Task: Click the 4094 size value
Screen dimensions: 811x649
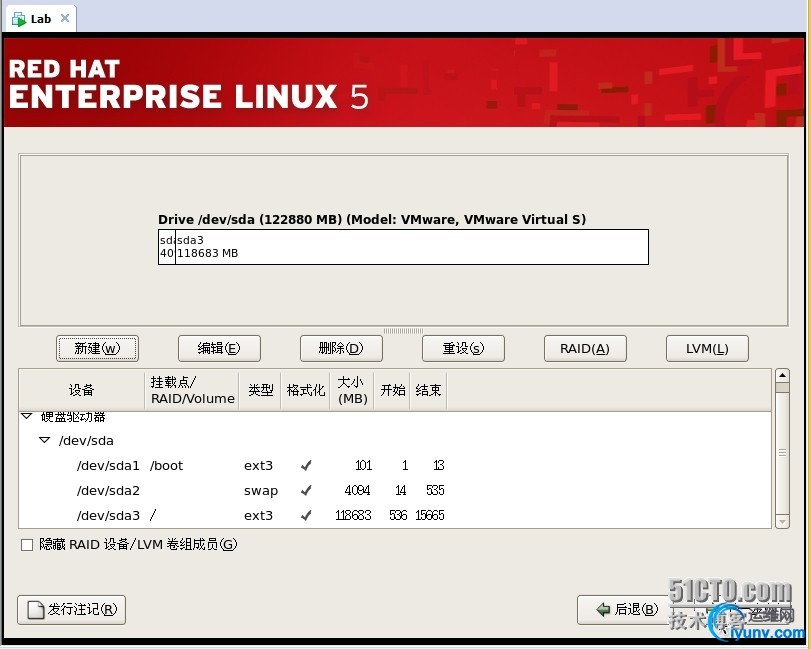Action: [x=357, y=490]
